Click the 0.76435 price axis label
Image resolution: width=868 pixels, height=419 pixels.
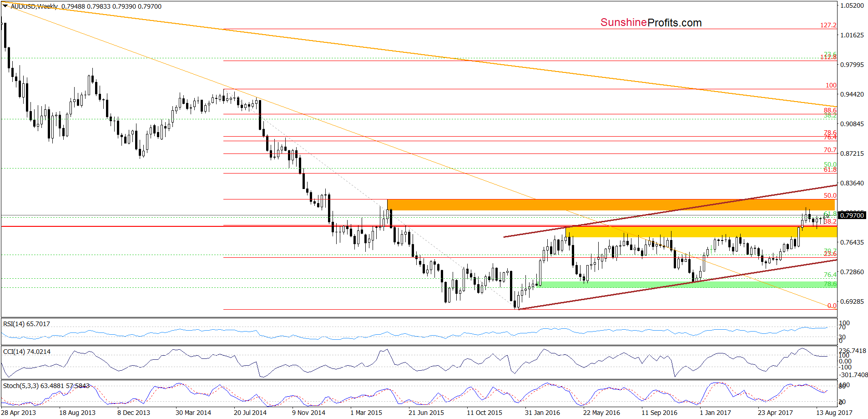coord(852,242)
